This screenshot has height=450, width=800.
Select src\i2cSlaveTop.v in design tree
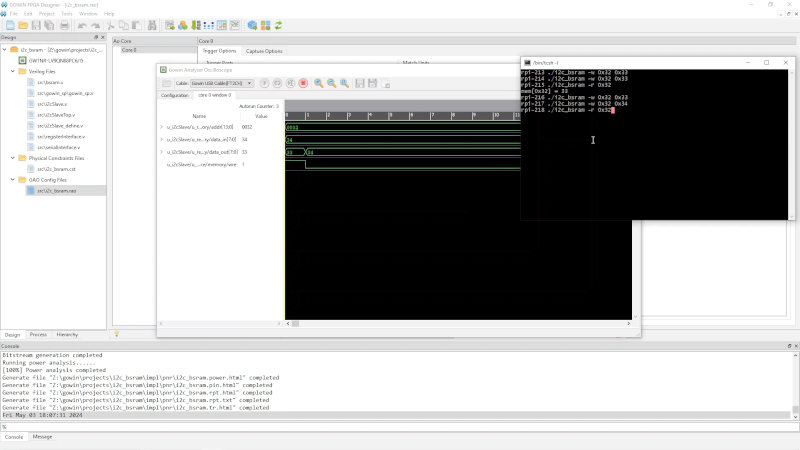(x=57, y=115)
